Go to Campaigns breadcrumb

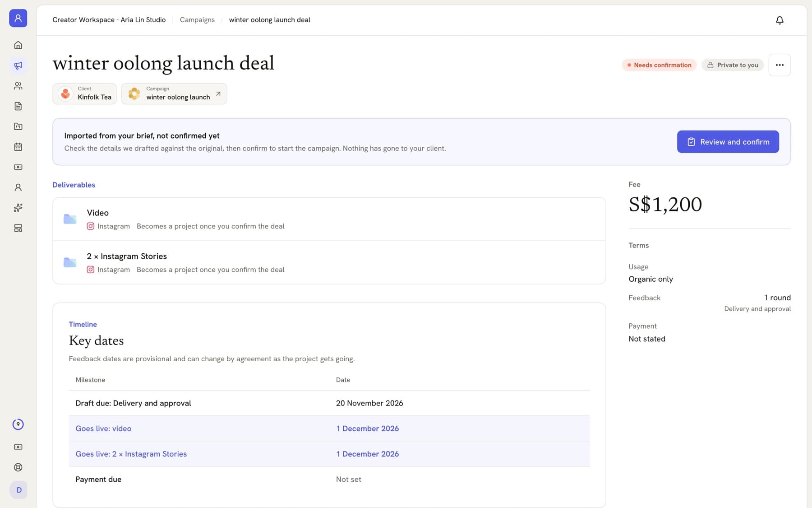[x=197, y=20]
